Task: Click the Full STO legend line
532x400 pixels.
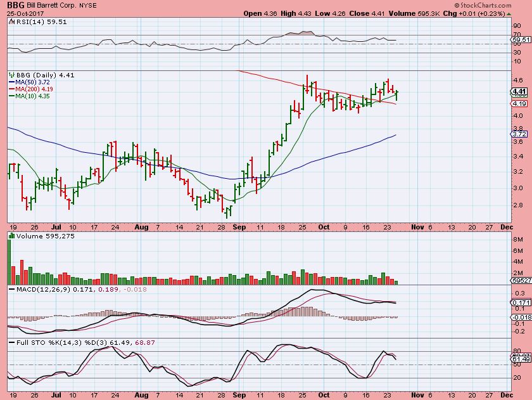Action: pyautogui.click(x=12, y=342)
